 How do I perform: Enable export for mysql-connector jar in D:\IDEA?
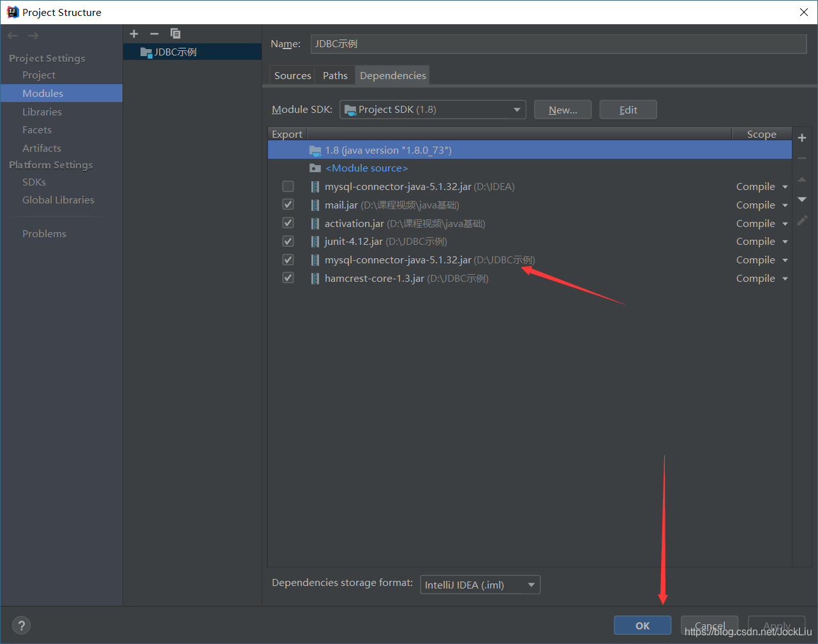(x=288, y=187)
